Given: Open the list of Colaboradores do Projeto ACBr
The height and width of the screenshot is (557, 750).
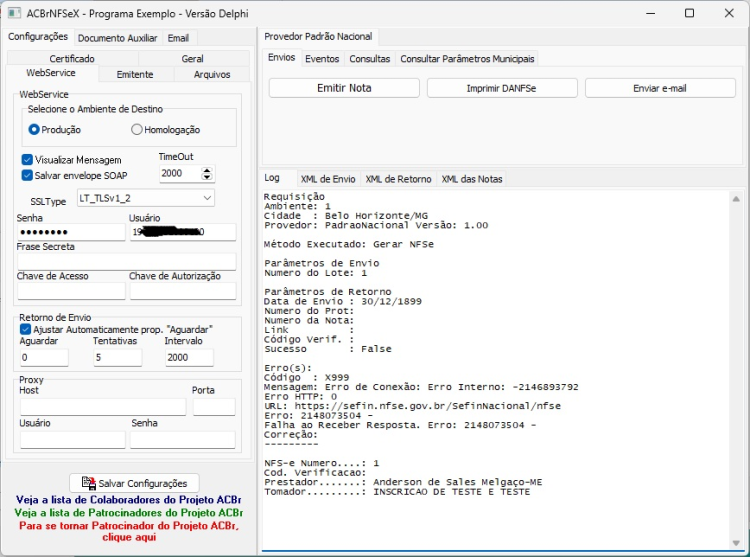Looking at the screenshot, I should (128, 500).
